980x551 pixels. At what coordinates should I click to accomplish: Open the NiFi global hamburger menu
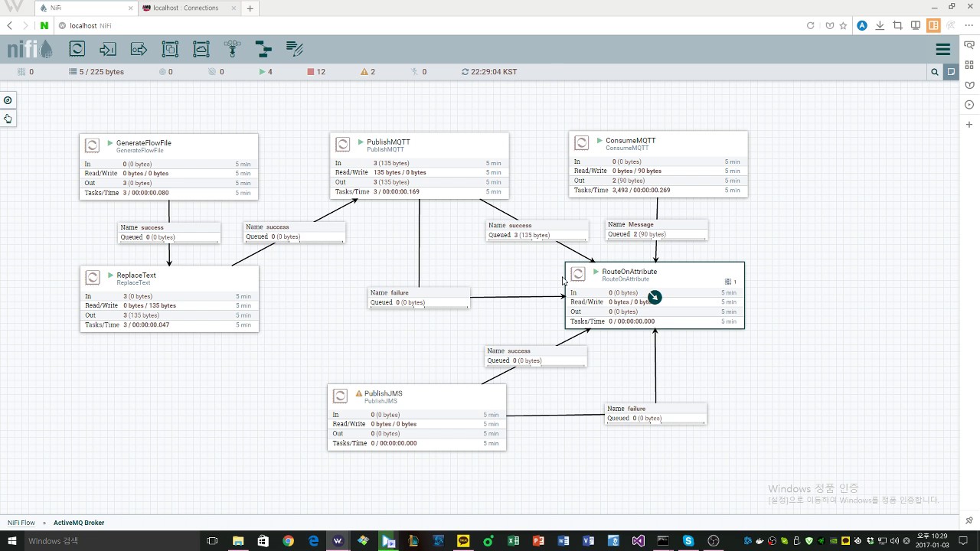click(x=943, y=50)
